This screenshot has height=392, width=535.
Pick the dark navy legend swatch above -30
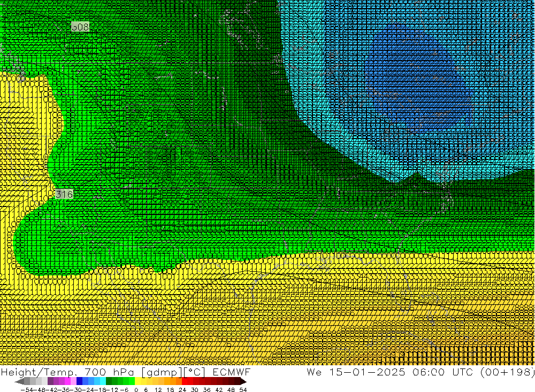pyautogui.click(x=79, y=381)
